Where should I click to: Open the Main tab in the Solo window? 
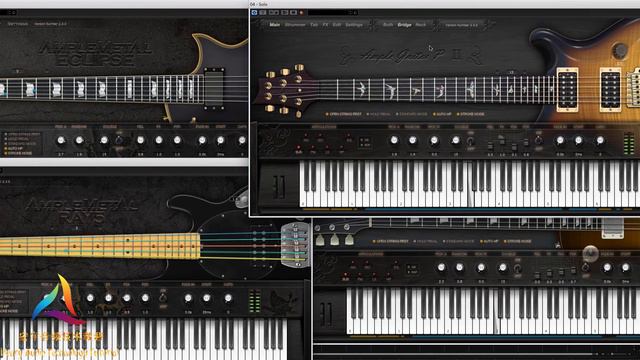click(x=275, y=25)
